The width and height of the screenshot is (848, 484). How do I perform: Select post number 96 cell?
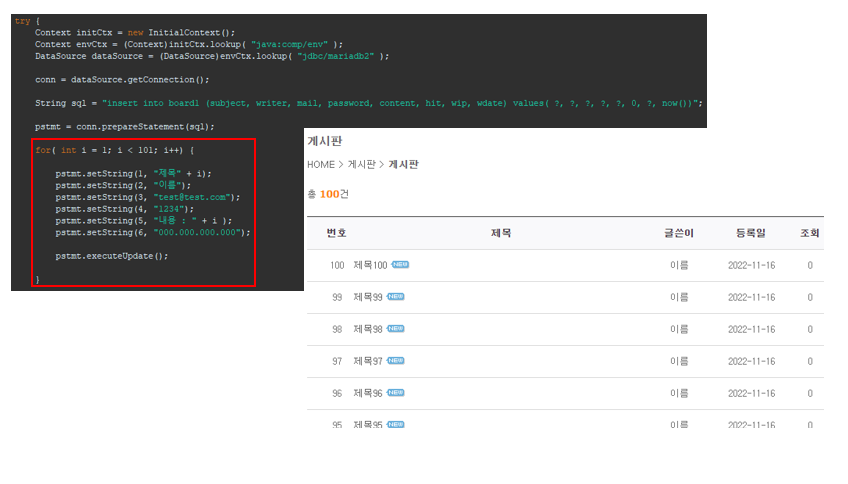click(337, 393)
